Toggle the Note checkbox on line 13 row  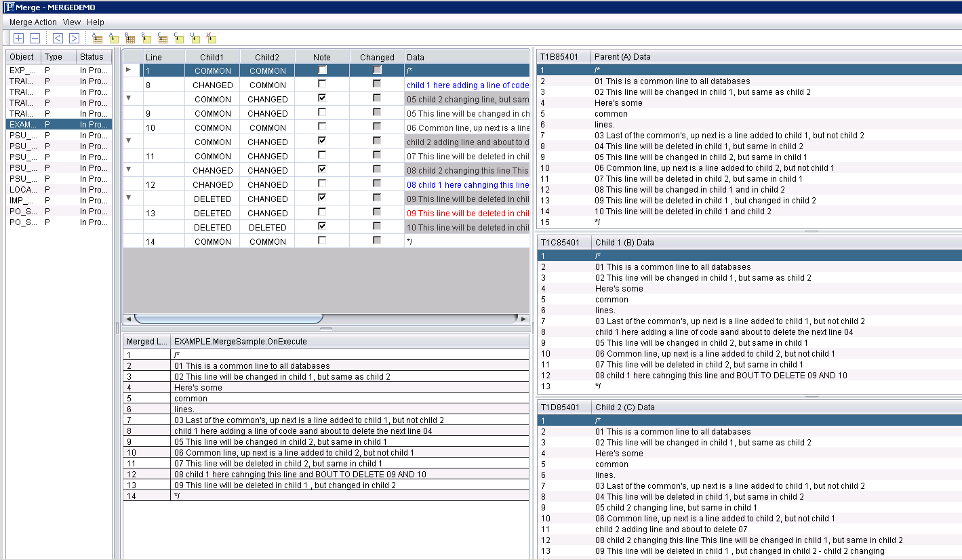click(322, 212)
